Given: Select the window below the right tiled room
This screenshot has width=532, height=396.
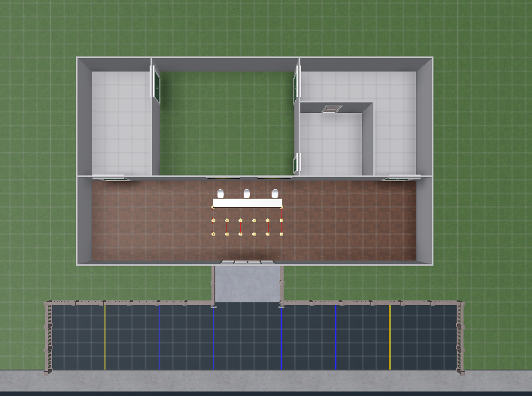Looking at the screenshot, I should [401, 178].
